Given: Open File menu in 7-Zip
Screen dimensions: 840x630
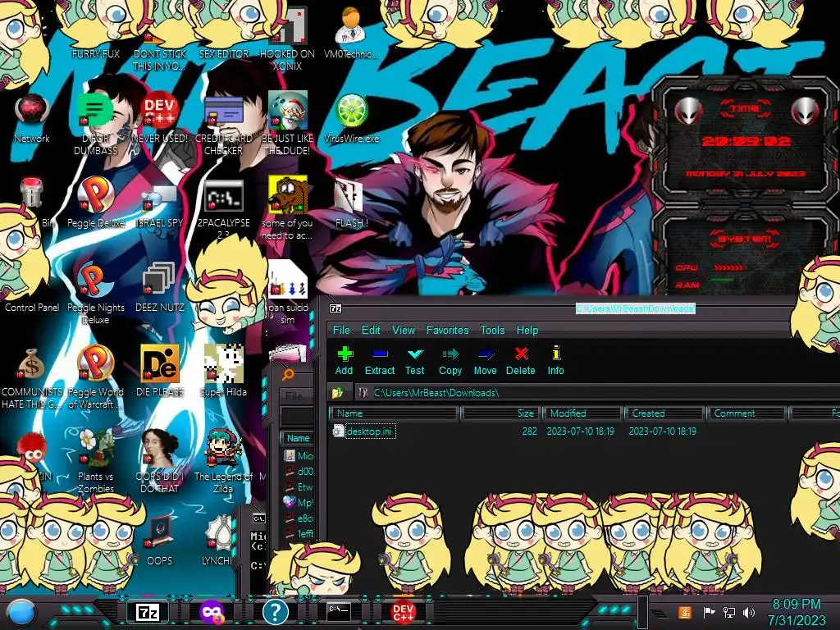Looking at the screenshot, I should point(341,330).
